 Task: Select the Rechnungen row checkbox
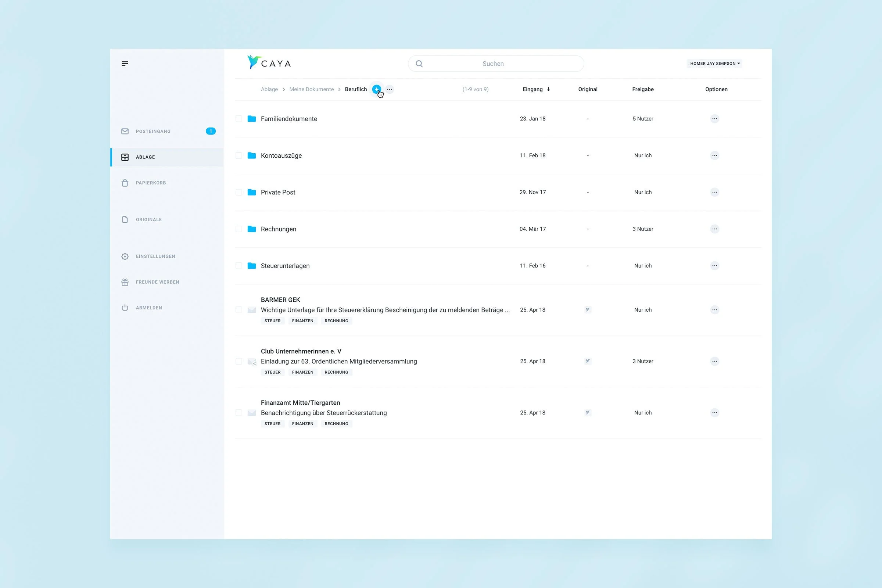239,229
